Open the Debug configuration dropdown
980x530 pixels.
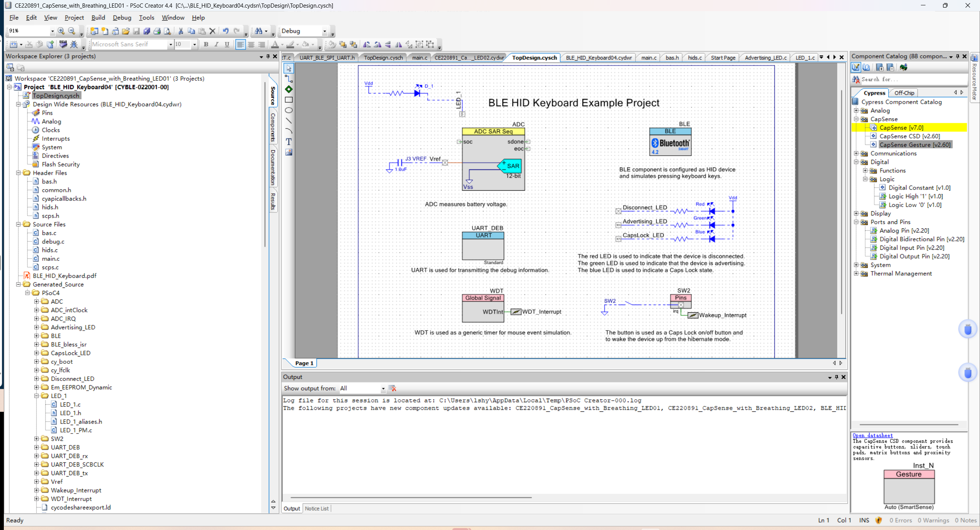[x=325, y=31]
